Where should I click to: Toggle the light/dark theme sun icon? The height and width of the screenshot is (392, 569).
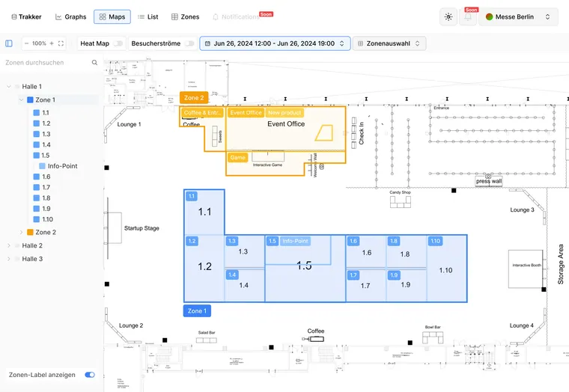pos(448,16)
